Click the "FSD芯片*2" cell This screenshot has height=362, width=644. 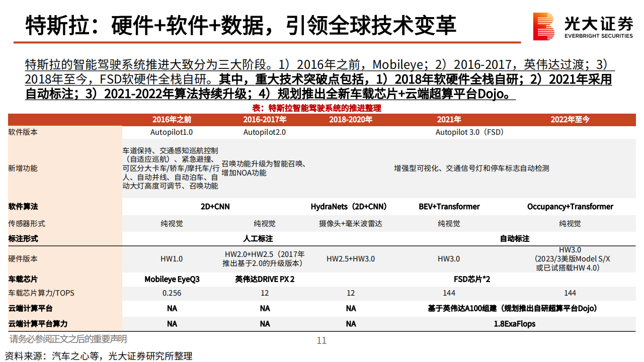point(471,279)
